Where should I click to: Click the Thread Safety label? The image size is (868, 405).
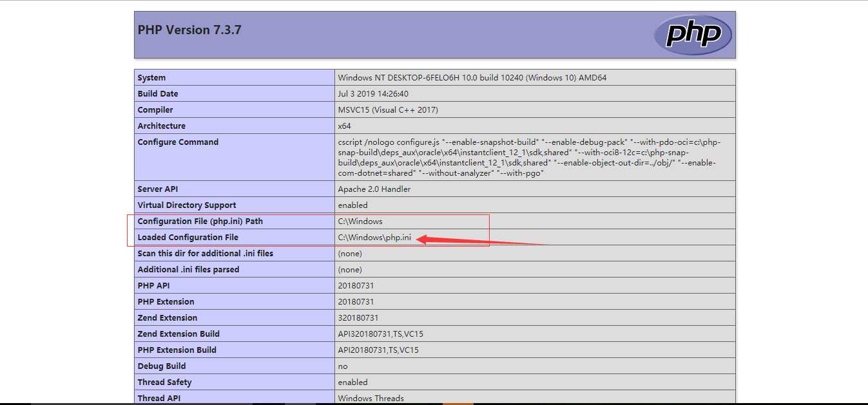164,382
